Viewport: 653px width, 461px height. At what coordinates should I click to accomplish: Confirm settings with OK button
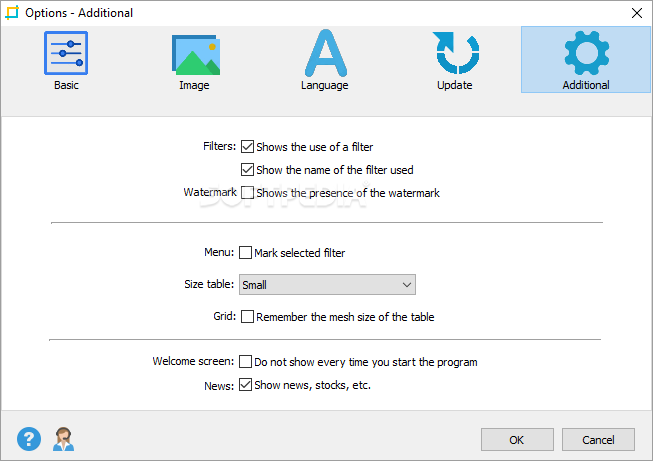pos(517,439)
